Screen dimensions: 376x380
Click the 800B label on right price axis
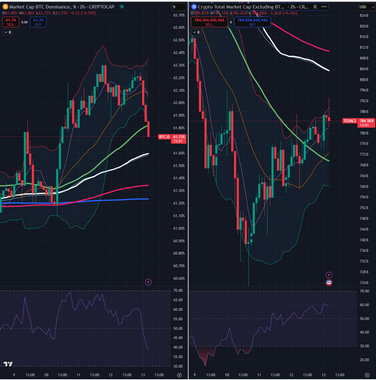pyautogui.click(x=364, y=80)
